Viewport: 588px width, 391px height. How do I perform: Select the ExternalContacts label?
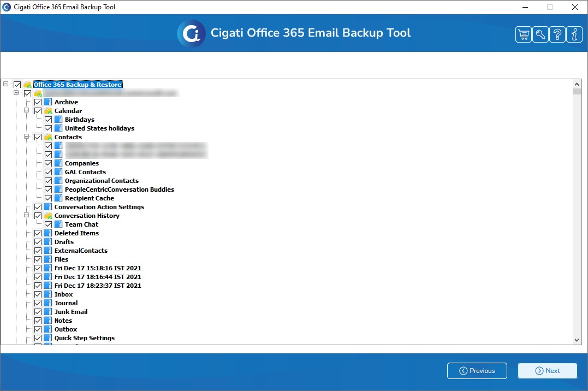(81, 251)
